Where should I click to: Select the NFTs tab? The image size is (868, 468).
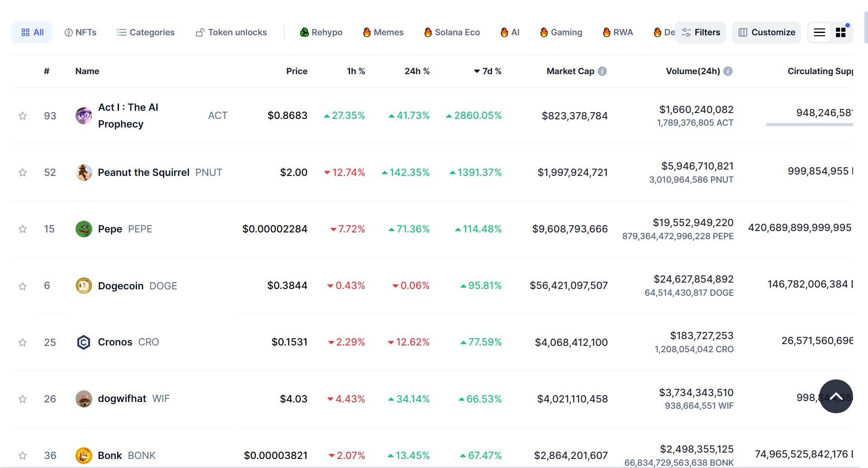81,33
